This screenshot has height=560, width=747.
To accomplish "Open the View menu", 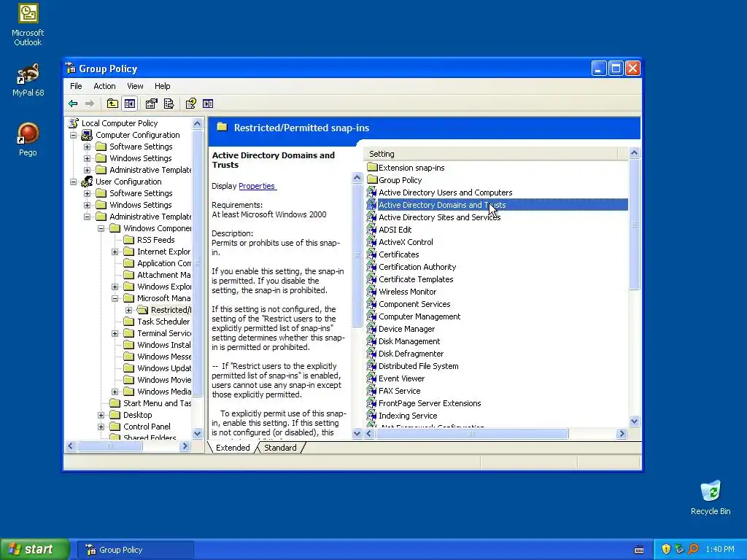I will click(135, 86).
